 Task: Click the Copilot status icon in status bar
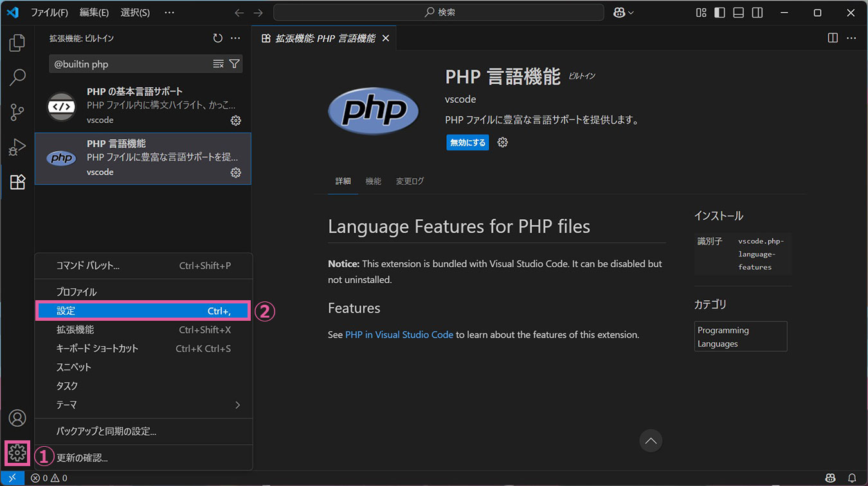pyautogui.click(x=831, y=478)
